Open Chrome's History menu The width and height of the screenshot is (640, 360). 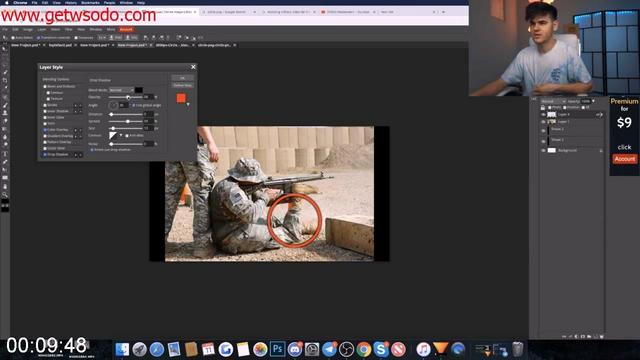pyautogui.click(x=71, y=2)
